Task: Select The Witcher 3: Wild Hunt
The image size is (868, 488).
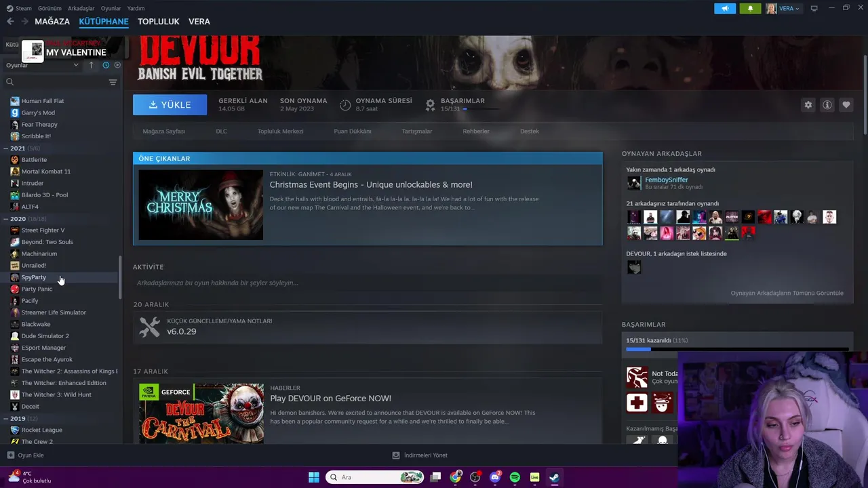Action: pos(56,394)
